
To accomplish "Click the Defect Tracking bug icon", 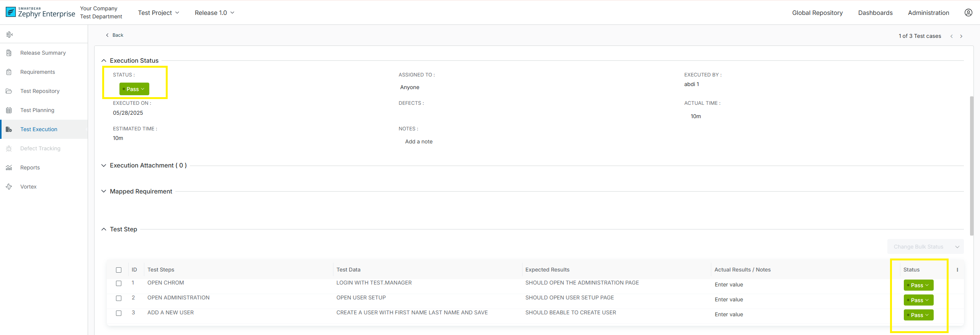I will pos(9,148).
